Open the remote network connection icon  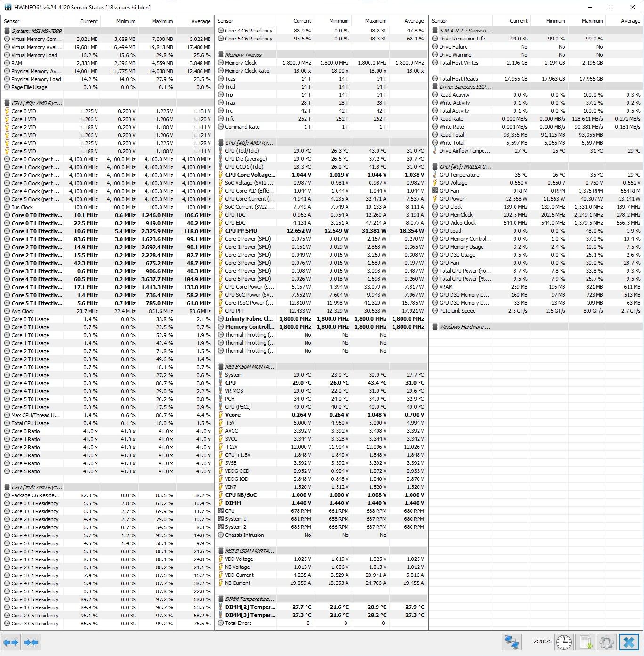tap(511, 642)
